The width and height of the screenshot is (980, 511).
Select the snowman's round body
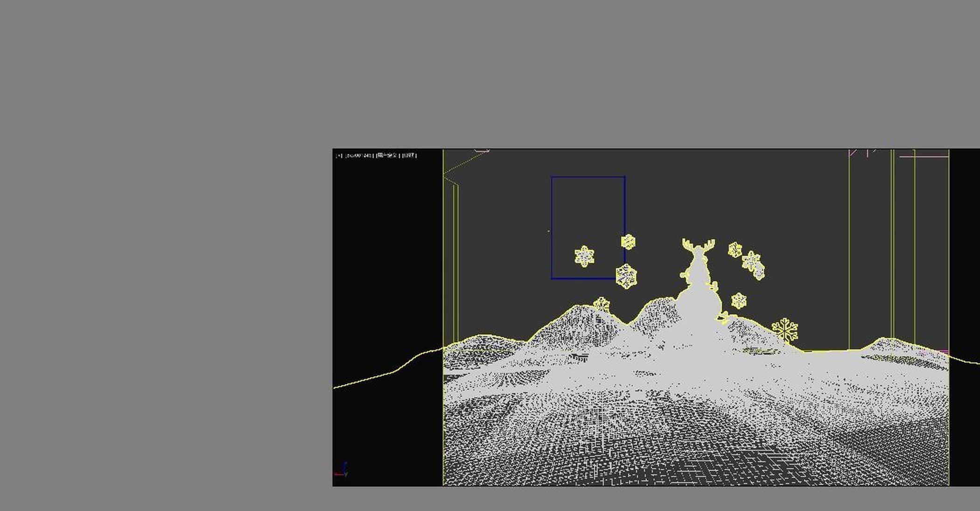coord(698,303)
